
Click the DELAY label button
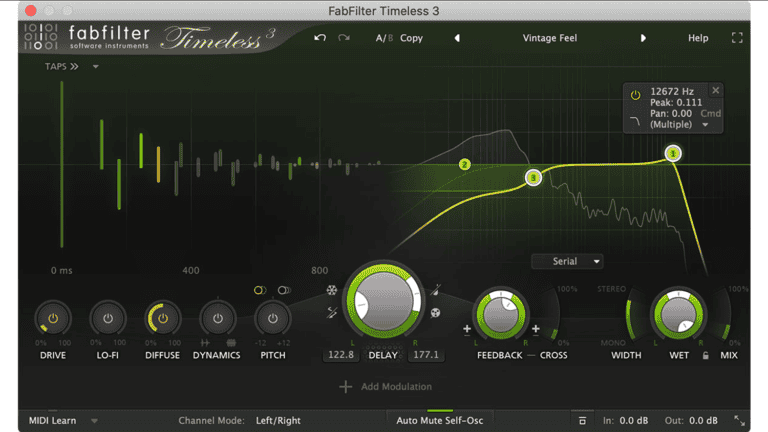click(x=383, y=355)
